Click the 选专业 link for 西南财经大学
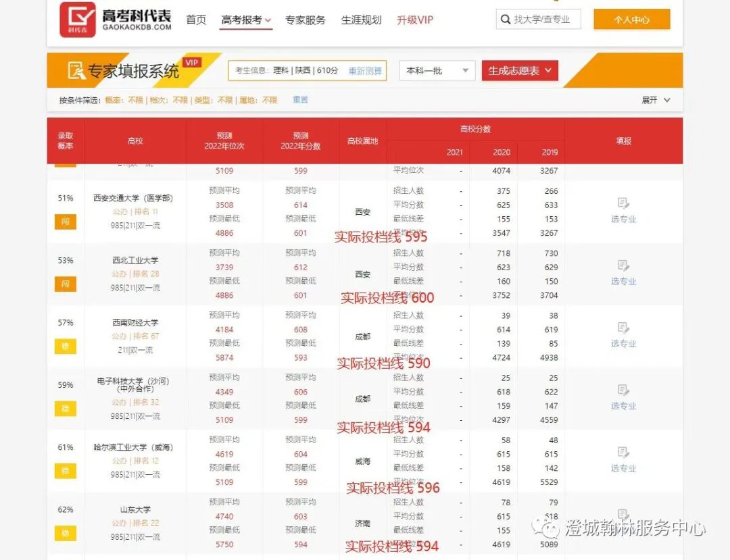730x560 pixels. [x=623, y=344]
